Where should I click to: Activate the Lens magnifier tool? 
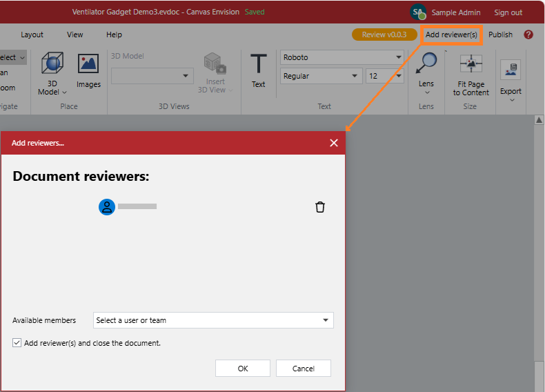click(426, 63)
